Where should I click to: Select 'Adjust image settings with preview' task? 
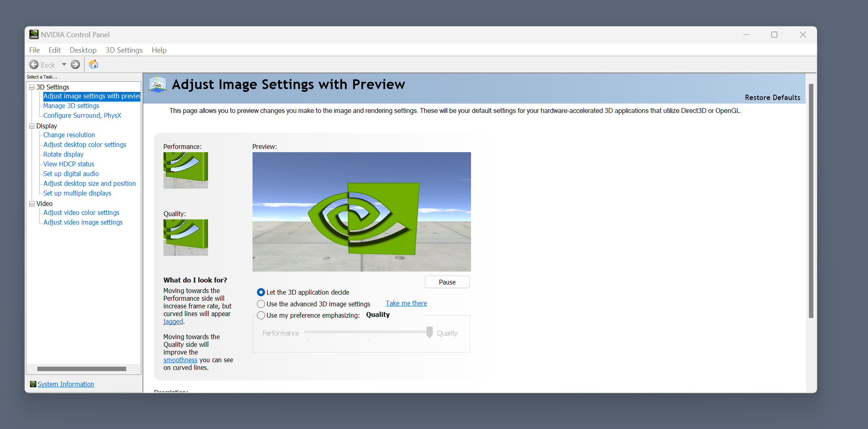92,96
